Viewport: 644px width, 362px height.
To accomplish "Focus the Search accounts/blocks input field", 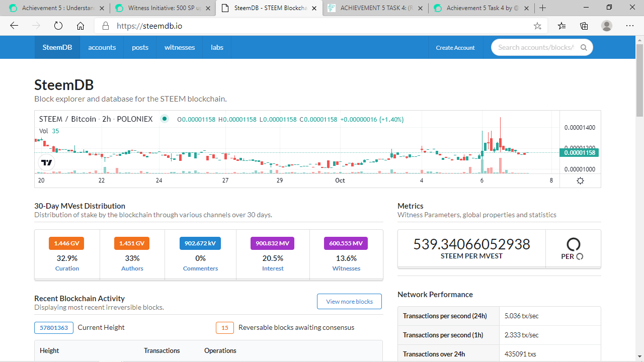I will 535,47.
